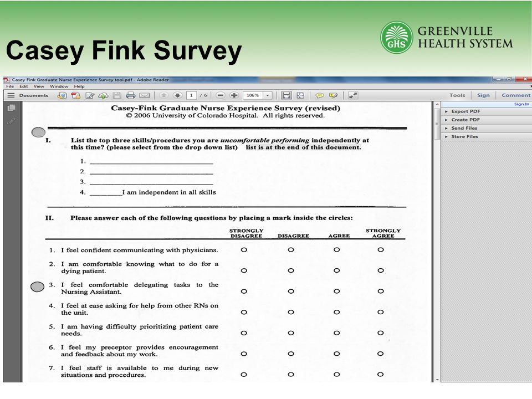Viewport: 532px width, 399px height.
Task: Open the Comment pane tab
Action: click(516, 95)
